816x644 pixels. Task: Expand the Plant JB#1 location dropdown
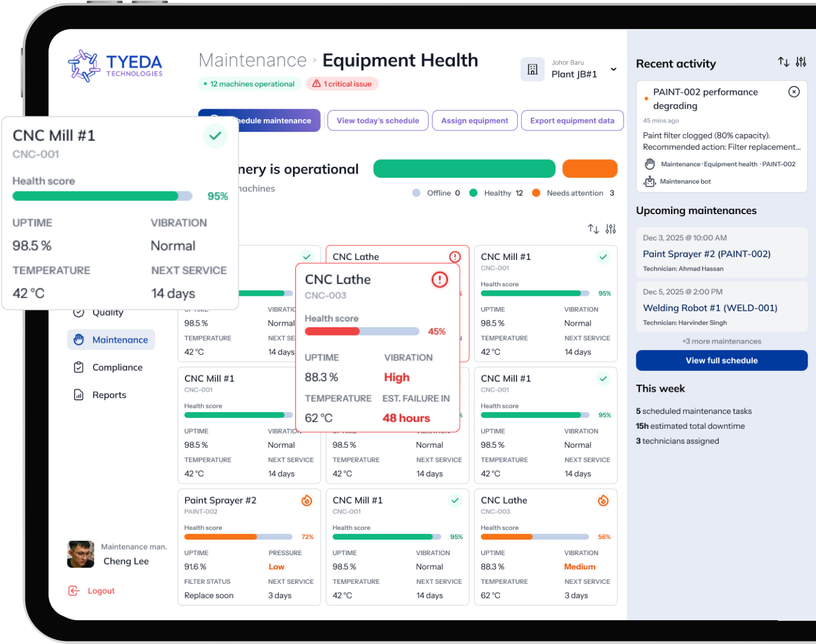tap(613, 70)
